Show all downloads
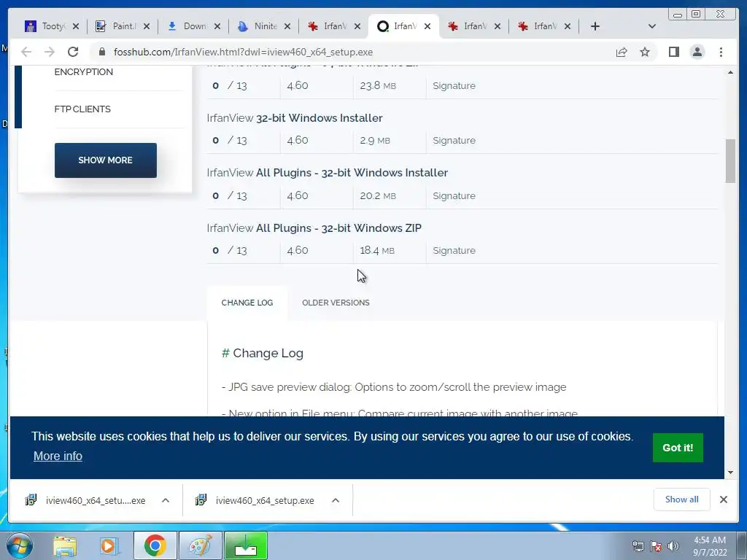The width and height of the screenshot is (747, 560). (x=682, y=499)
